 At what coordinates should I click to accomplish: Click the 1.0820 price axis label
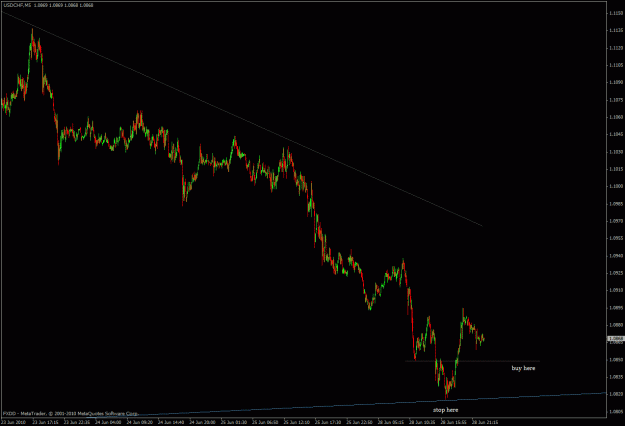click(616, 394)
